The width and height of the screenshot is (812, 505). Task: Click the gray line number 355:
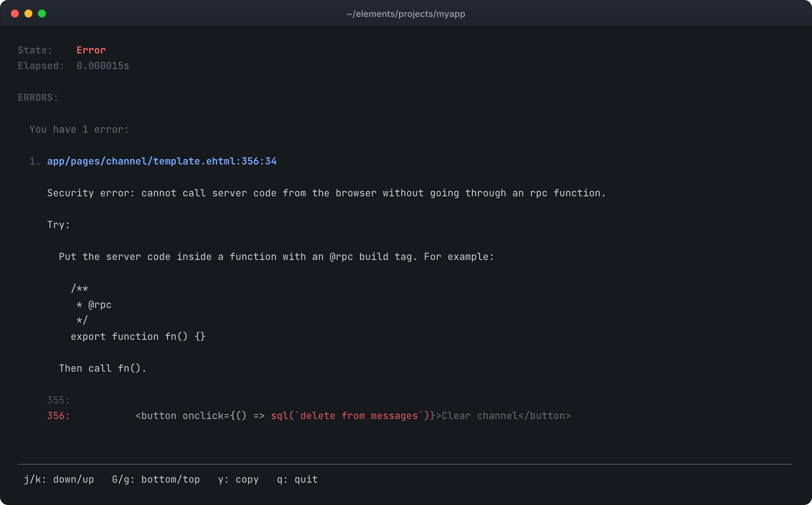tap(59, 400)
